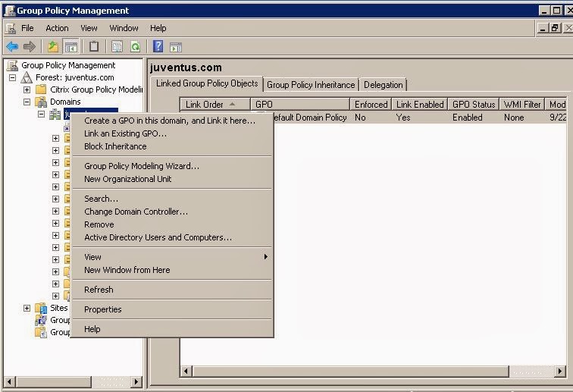Select Forest: juventus.com tree label
The image size is (573, 392).
click(75, 77)
